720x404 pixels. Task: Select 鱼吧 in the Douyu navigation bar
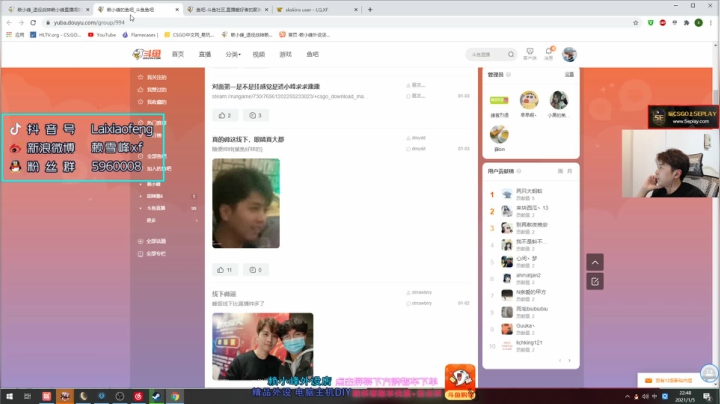(312, 54)
